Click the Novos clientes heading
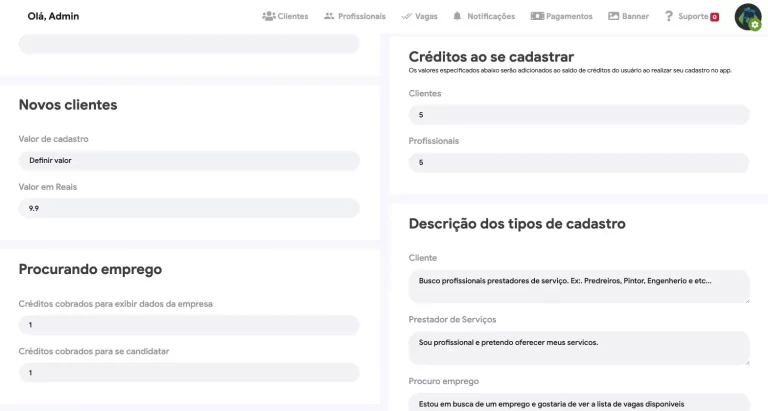 [x=68, y=105]
